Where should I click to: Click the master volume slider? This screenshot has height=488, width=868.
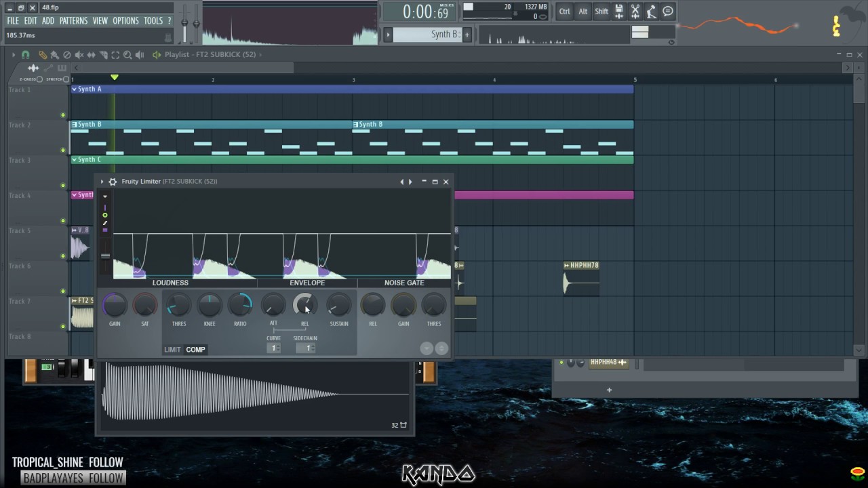click(184, 24)
